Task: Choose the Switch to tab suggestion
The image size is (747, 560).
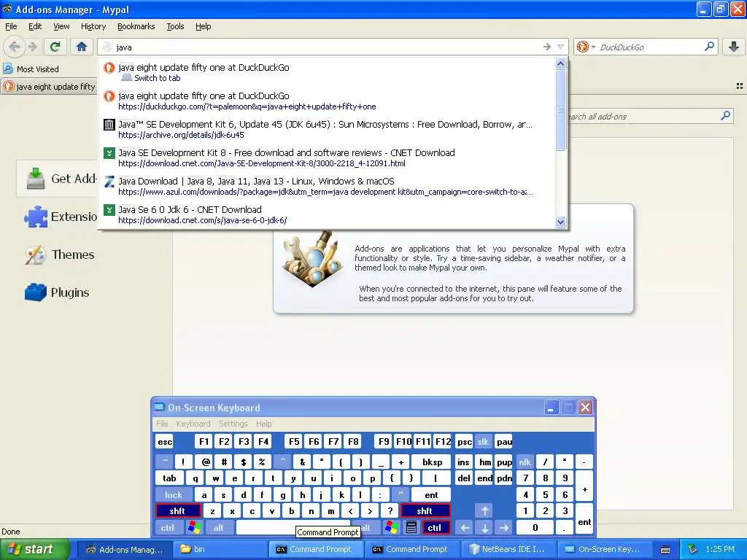Action: pos(328,72)
